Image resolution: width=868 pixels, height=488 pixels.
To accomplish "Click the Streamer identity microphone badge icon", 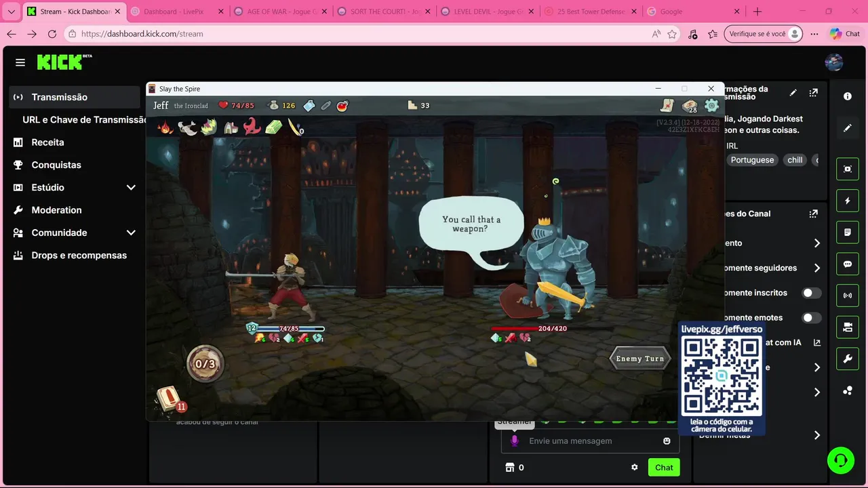I will (514, 441).
